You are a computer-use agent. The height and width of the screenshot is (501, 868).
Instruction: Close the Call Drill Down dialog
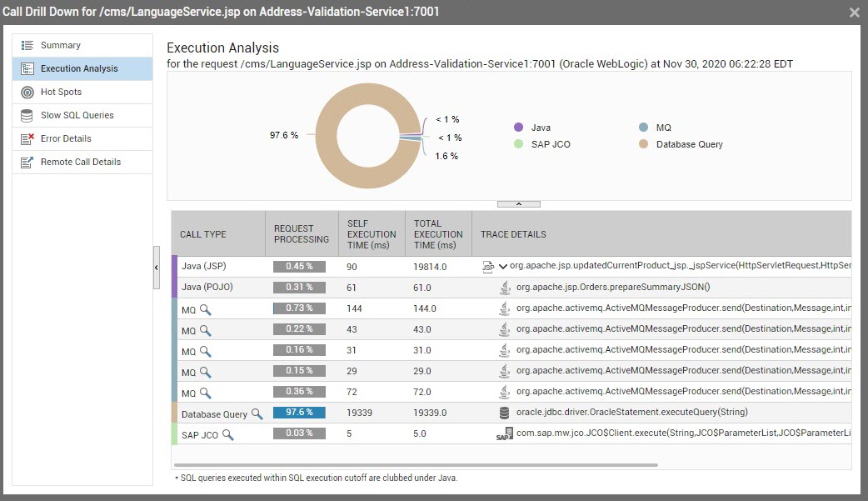(854, 13)
